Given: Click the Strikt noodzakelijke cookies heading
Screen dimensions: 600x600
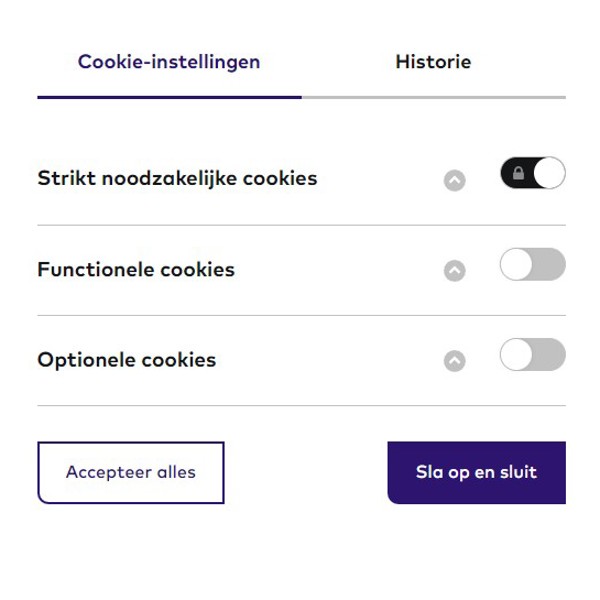Looking at the screenshot, I should coord(177,179).
